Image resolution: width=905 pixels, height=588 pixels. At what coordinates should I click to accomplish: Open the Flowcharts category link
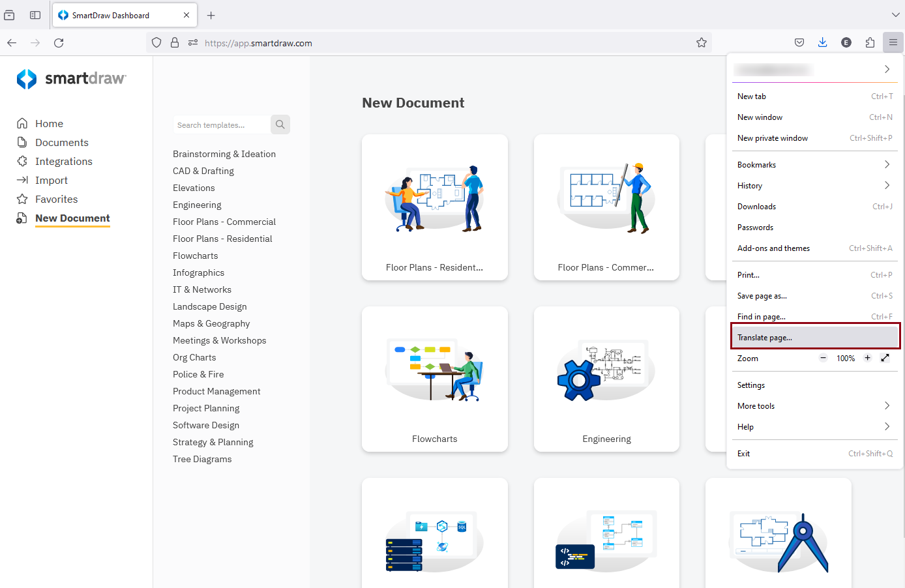pyautogui.click(x=196, y=256)
